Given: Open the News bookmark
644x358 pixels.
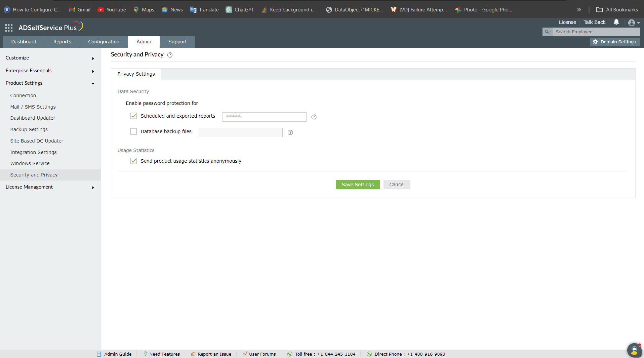Looking at the screenshot, I should click(x=172, y=10).
